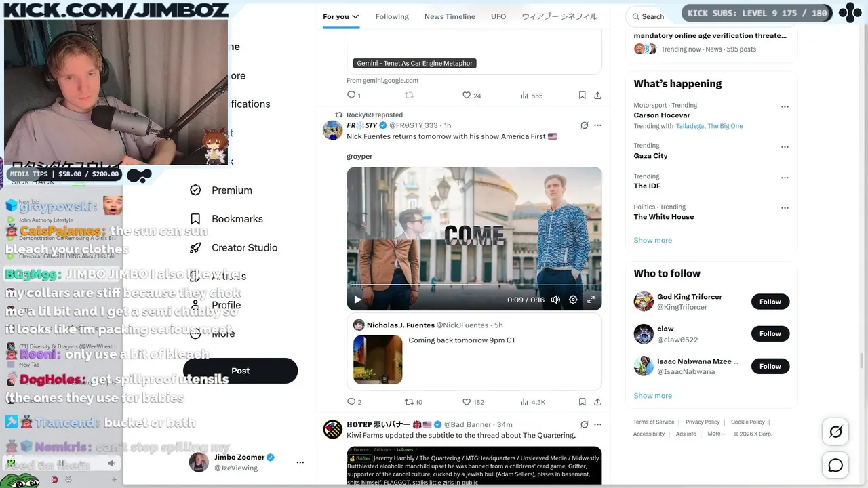This screenshot has width=868, height=488.
Task: Open the floating Messages chat button
Action: (x=835, y=465)
